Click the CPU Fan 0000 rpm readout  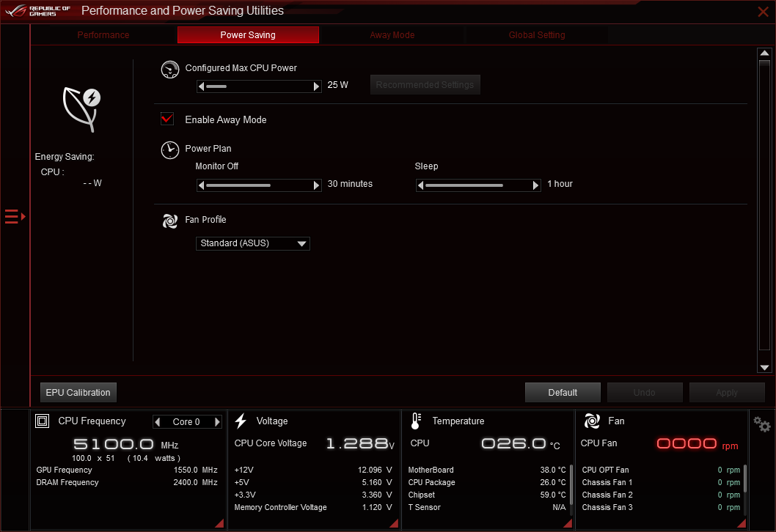698,443
